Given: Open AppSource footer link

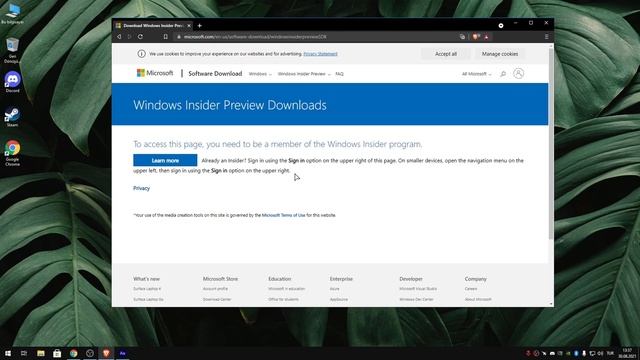Looking at the screenshot, I should (x=339, y=299).
